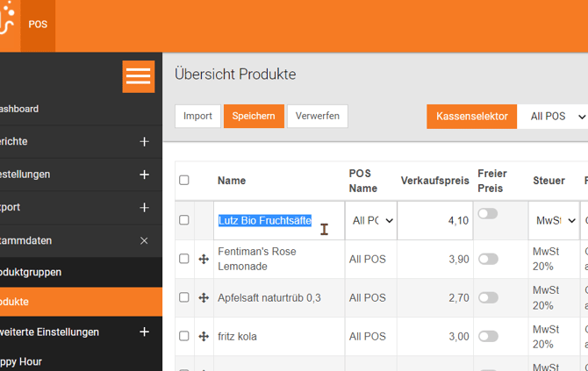The height and width of the screenshot is (371, 588).
Task: Open the MwSt tax dropdown in editing row
Action: click(x=554, y=221)
